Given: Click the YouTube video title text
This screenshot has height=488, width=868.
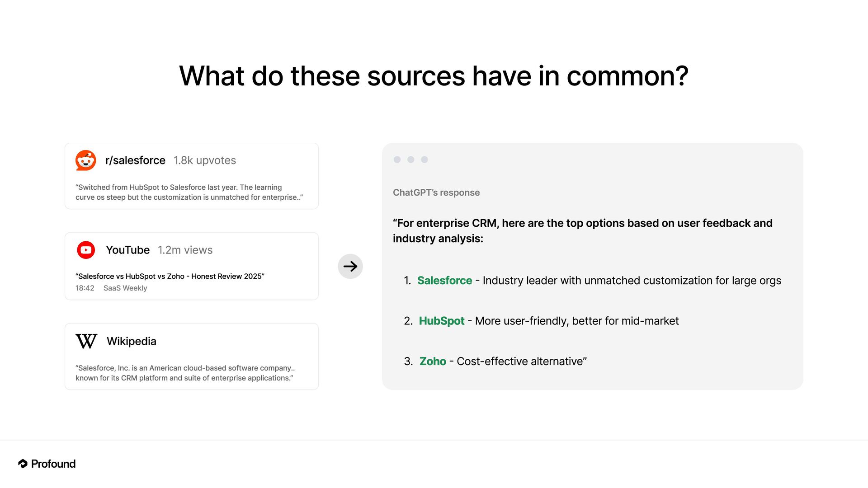Looking at the screenshot, I should coord(170,276).
